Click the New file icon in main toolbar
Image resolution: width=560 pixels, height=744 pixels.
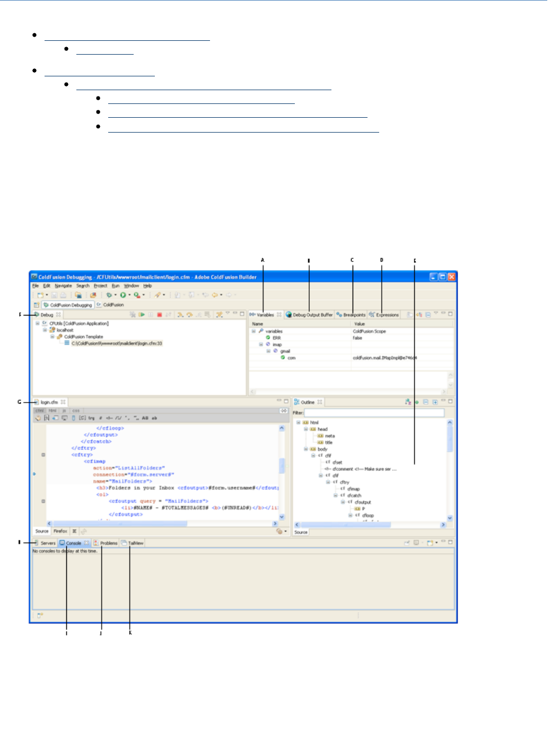pyautogui.click(x=40, y=295)
